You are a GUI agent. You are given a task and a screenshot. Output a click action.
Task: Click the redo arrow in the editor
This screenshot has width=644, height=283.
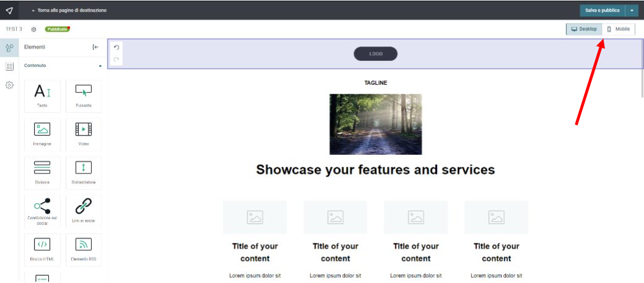117,59
